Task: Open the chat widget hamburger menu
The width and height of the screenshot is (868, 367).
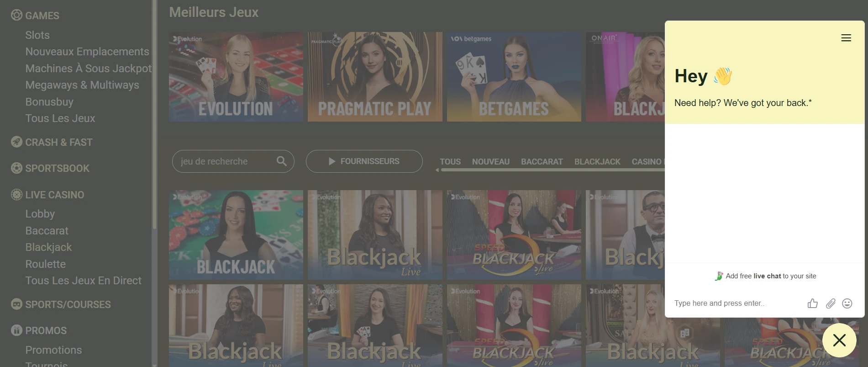Action: pos(846,38)
